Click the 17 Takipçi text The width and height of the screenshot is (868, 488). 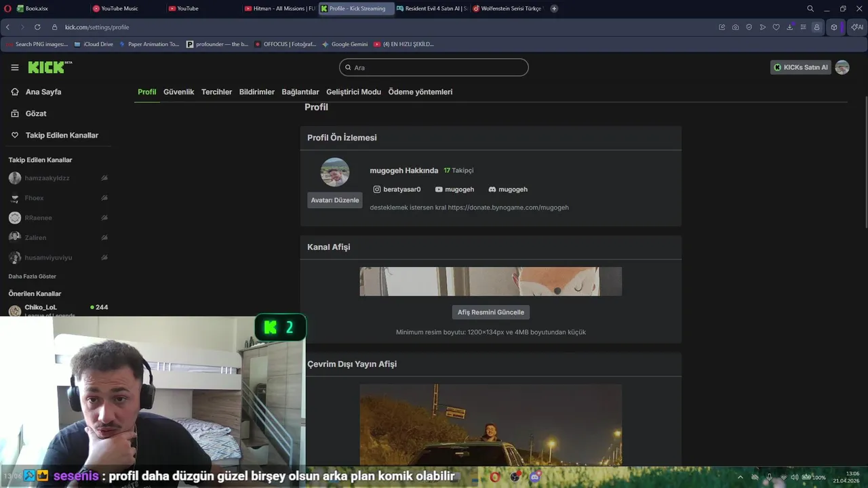click(458, 170)
